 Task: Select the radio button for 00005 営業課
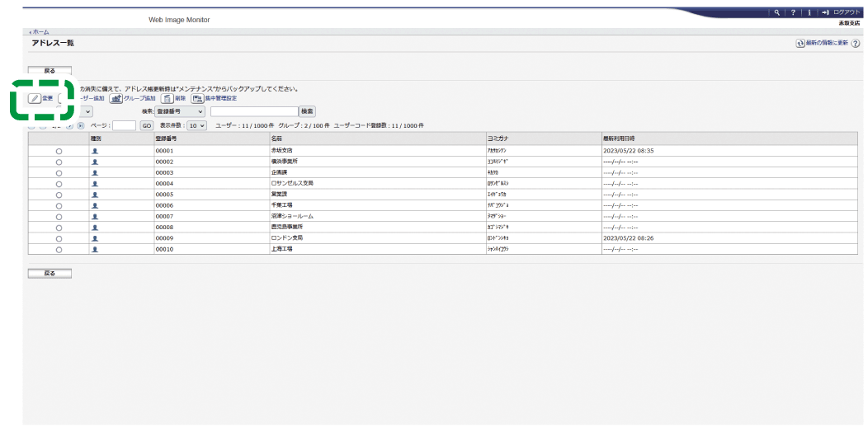tap(59, 195)
